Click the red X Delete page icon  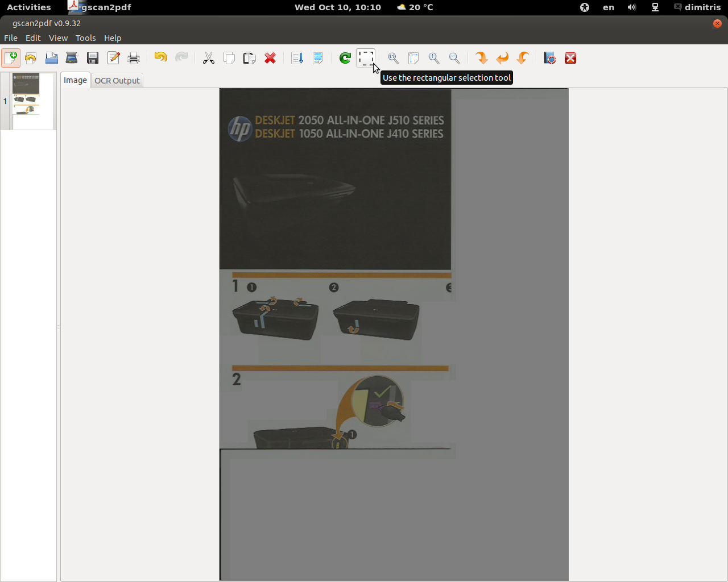270,58
